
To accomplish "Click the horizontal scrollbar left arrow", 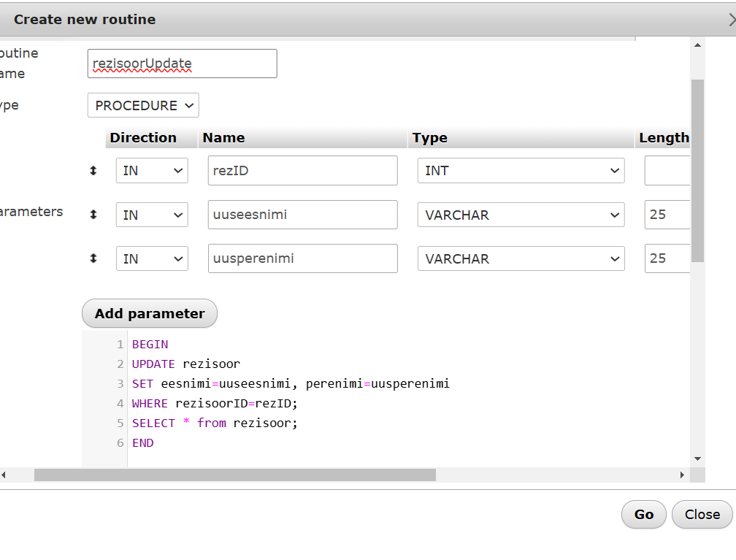I will click(x=4, y=475).
